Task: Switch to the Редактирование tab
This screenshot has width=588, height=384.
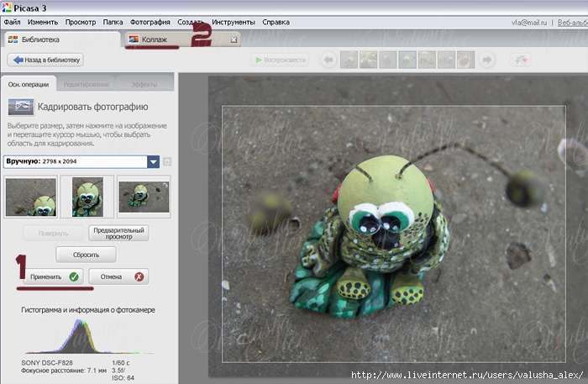Action: coord(87,84)
